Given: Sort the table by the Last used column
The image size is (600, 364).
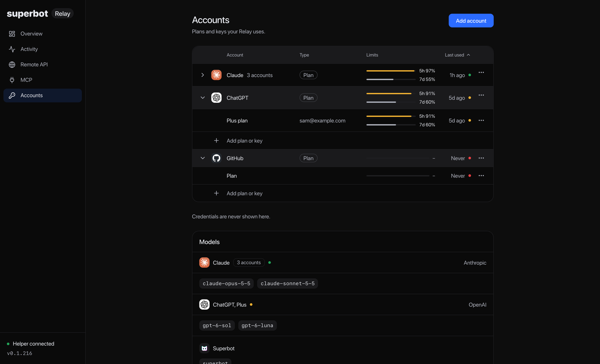Looking at the screenshot, I should coord(457,55).
